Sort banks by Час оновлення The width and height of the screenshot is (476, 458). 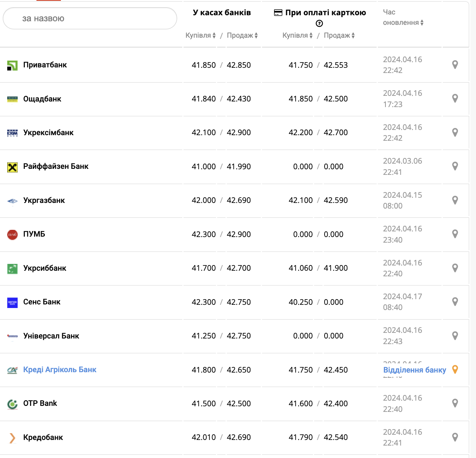coord(403,22)
